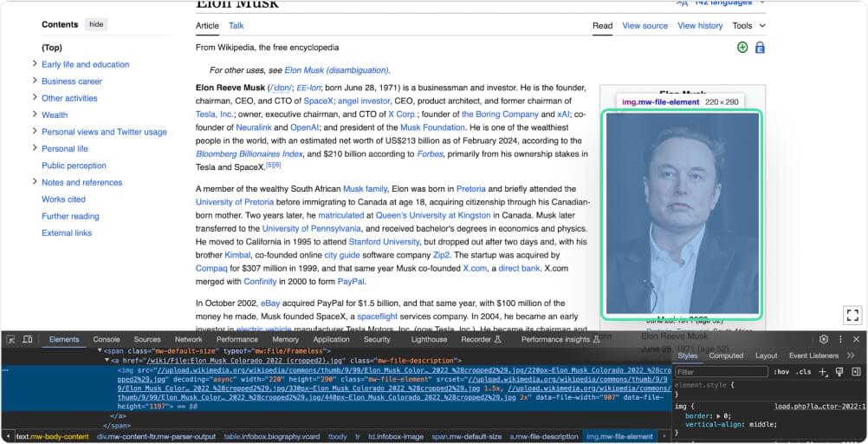Show more Styles pane tabs chevron
868x444 pixels.
point(851,356)
